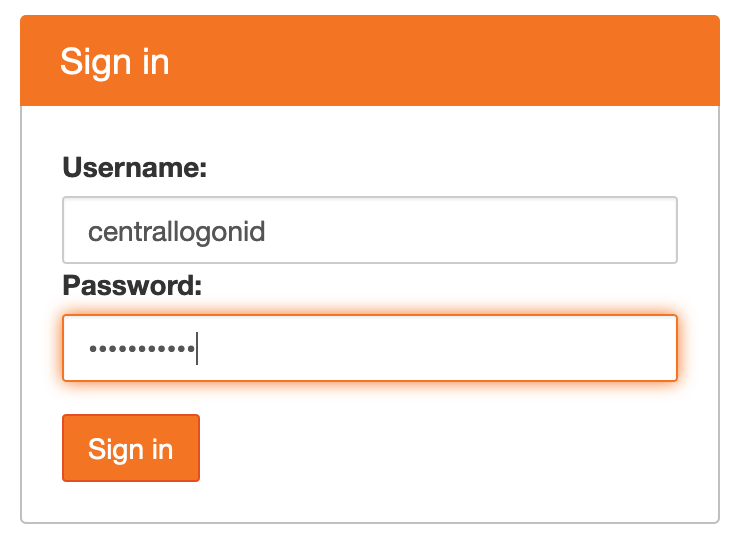Viewport: 754px width, 540px height.
Task: Focus the Password input field
Action: coord(370,348)
